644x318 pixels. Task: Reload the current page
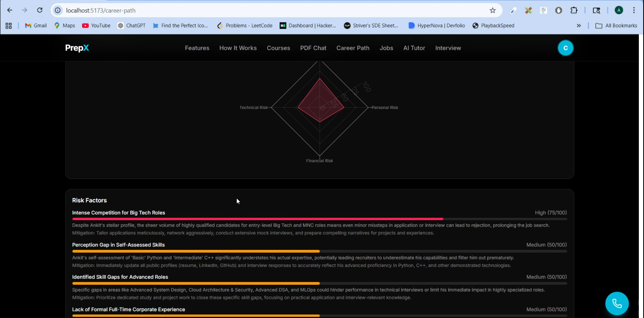click(40, 10)
